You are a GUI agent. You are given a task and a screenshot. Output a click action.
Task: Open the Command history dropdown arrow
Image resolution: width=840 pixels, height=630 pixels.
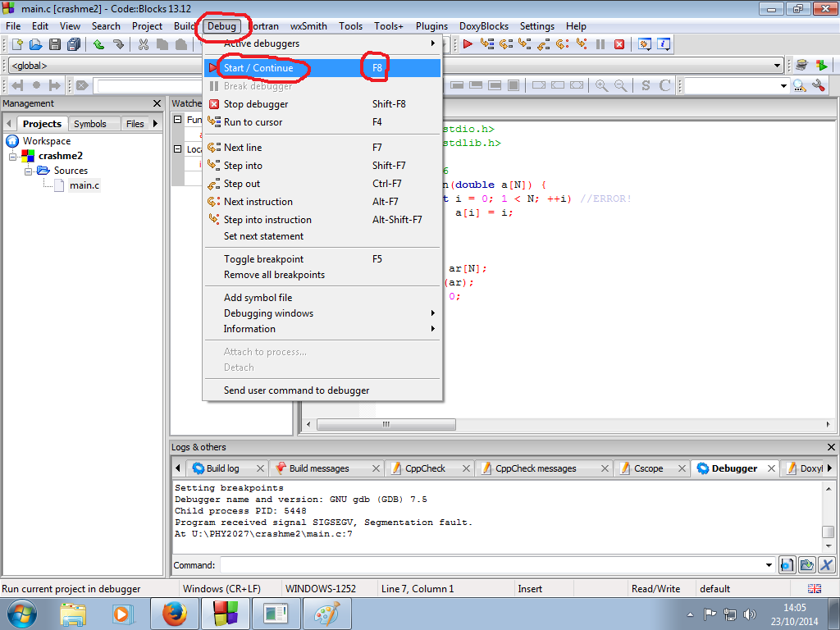769,565
